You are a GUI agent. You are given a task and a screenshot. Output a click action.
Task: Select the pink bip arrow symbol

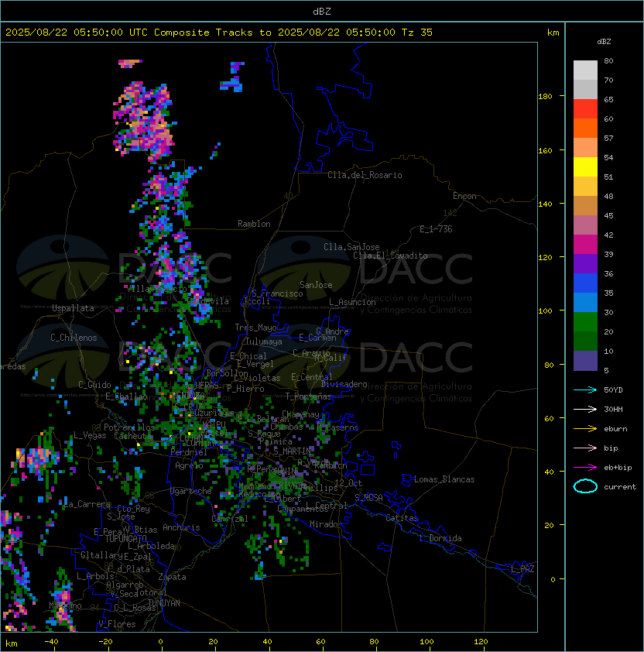pos(585,448)
